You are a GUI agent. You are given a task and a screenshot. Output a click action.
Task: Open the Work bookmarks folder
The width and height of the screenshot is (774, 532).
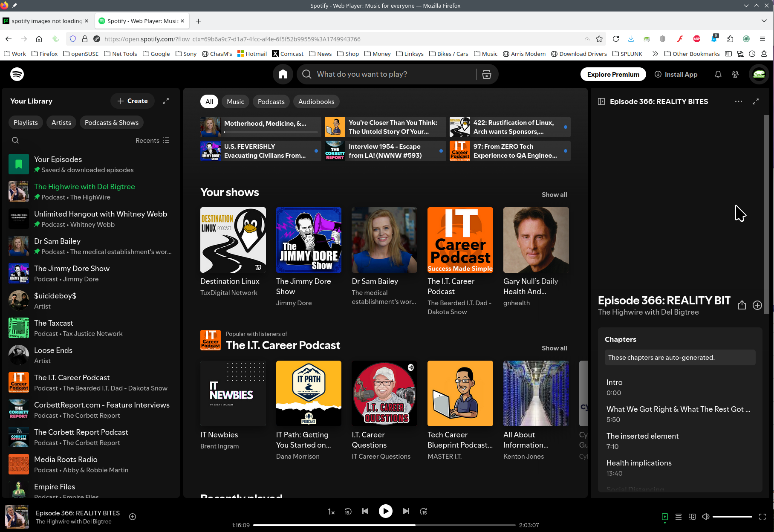tap(15, 54)
